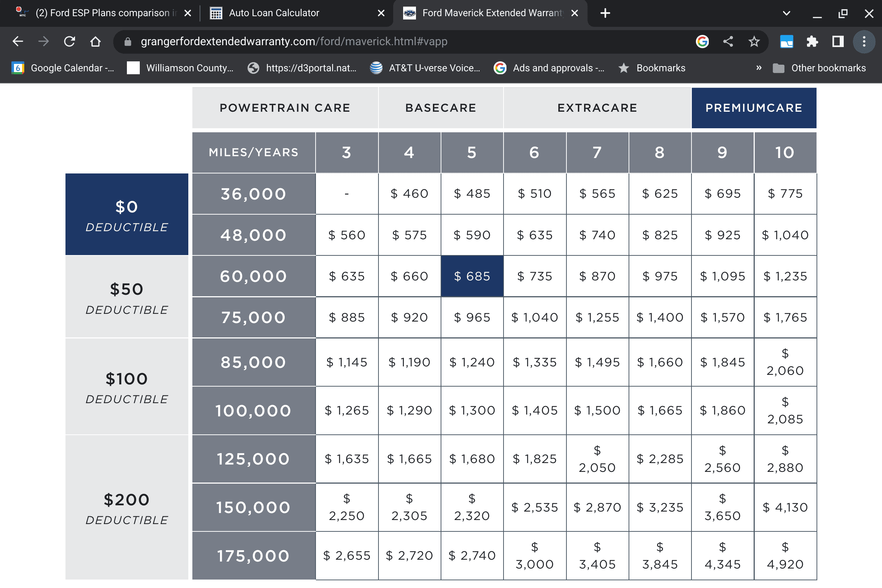Click the 3 years column header
This screenshot has width=882, height=588.
(x=346, y=153)
